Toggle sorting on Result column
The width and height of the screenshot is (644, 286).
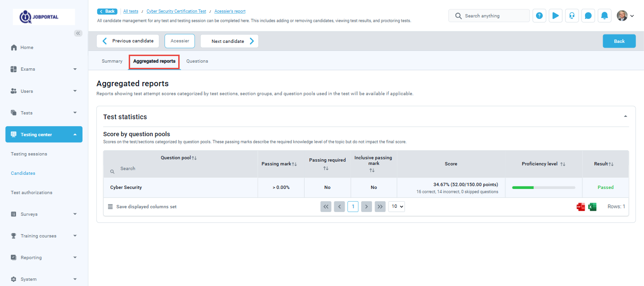coord(611,164)
